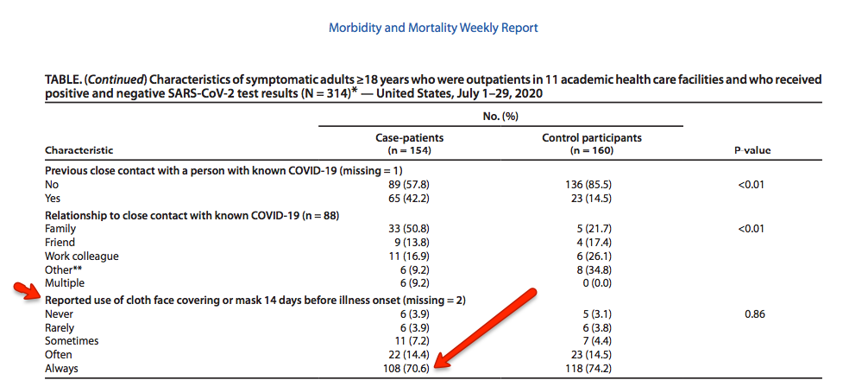Select the 108 (70.6) cell
Screen dimensions: 868x380
tap(406, 368)
